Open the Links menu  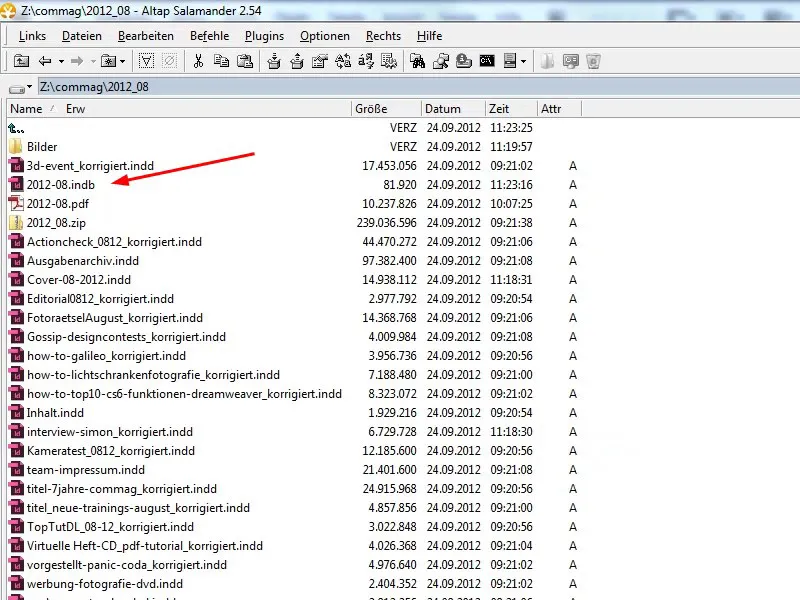[32, 36]
